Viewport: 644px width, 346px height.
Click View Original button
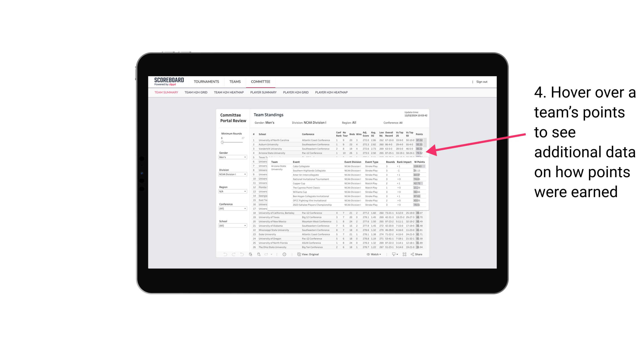[x=310, y=254]
